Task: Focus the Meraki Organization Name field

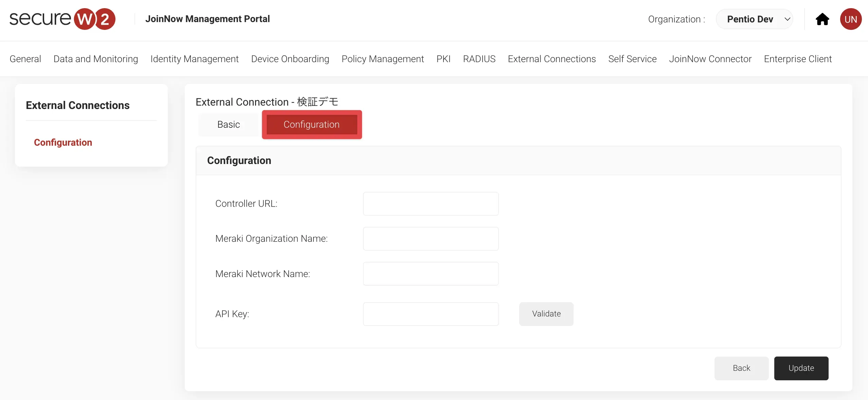Action: (x=431, y=239)
